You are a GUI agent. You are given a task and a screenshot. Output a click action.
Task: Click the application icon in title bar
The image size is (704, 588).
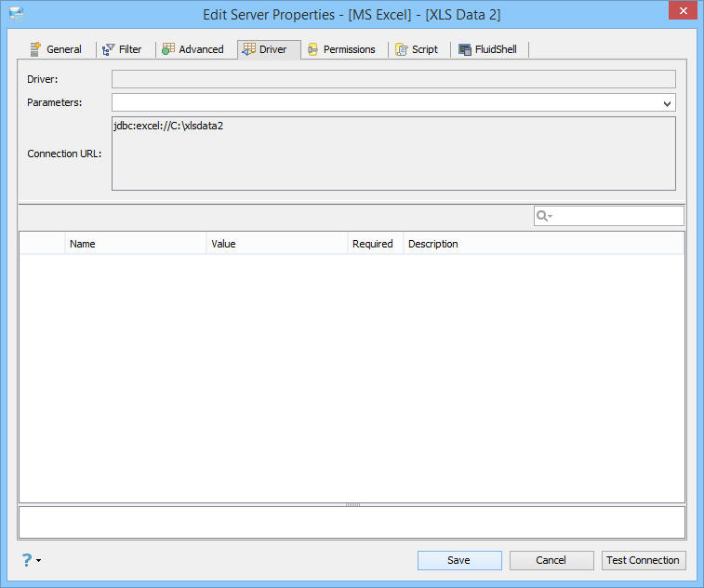(x=17, y=14)
